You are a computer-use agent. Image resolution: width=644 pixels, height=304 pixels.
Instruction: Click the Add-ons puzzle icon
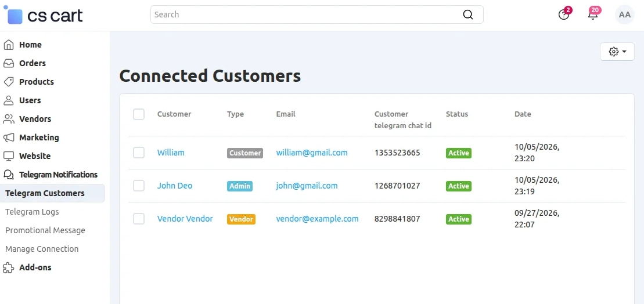click(9, 267)
